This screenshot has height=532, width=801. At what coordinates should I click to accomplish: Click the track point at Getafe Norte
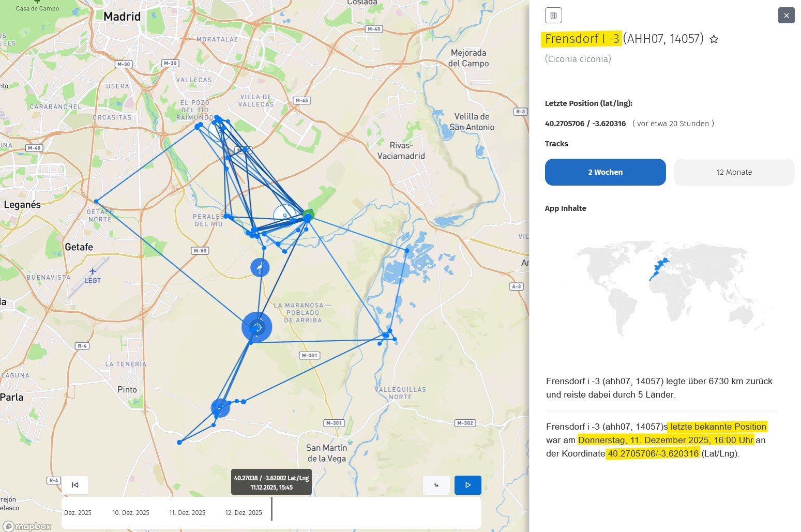[x=96, y=202]
